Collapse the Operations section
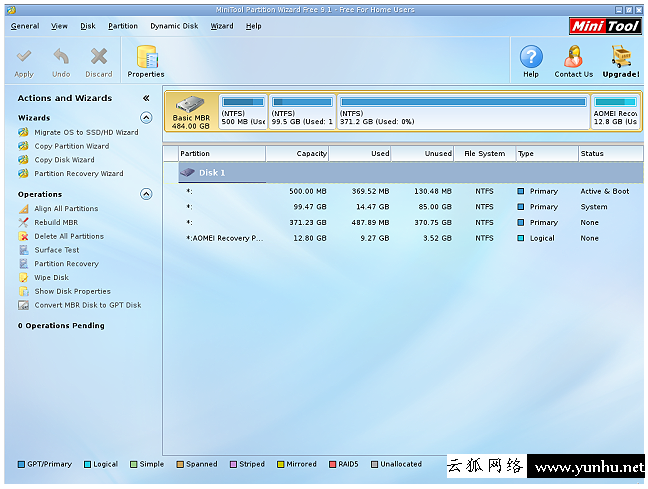Viewport: 648px width, 489px height. click(x=146, y=194)
